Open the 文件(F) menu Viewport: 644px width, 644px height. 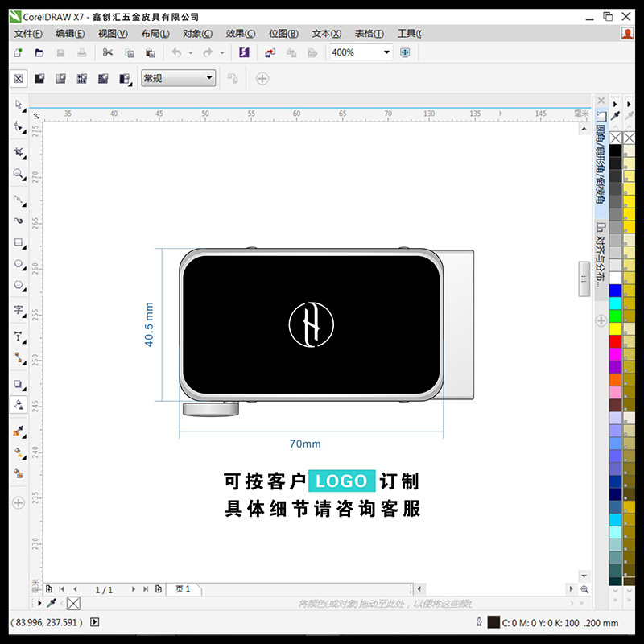pyautogui.click(x=28, y=33)
